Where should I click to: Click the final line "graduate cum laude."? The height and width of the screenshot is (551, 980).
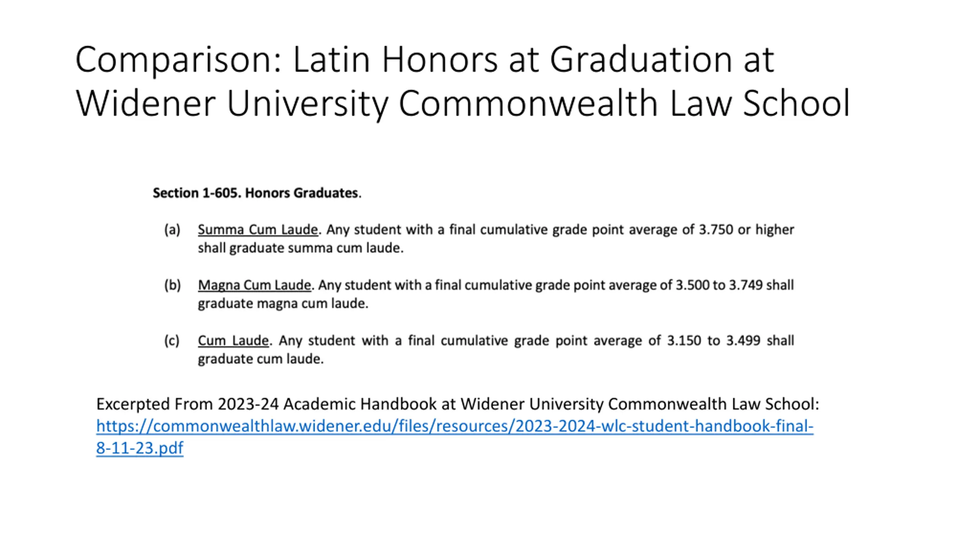[x=261, y=359]
